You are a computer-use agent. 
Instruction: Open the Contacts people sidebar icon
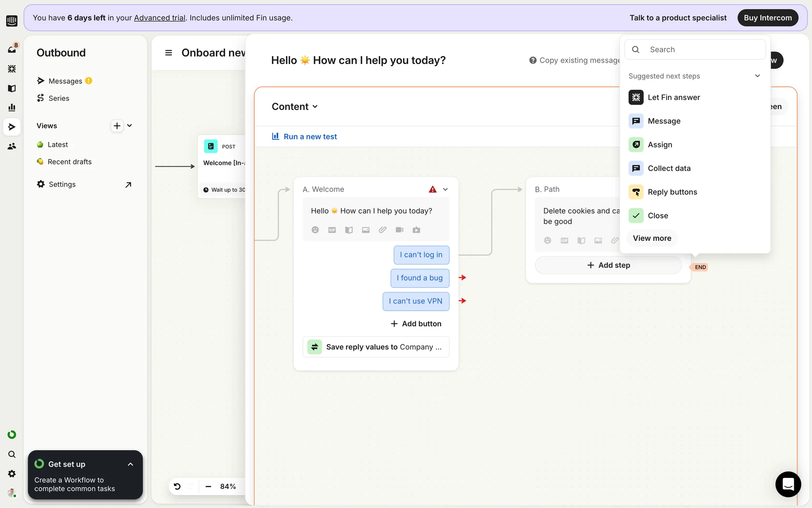12,146
